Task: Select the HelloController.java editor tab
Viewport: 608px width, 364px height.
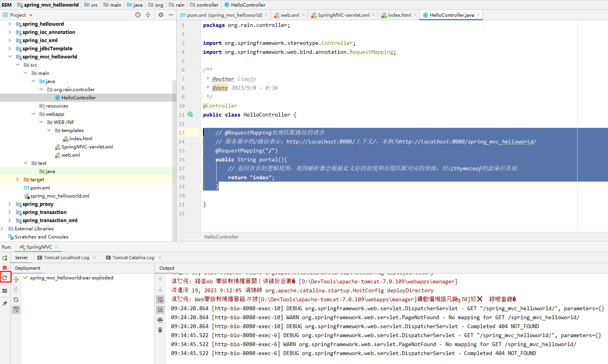Action: point(452,15)
